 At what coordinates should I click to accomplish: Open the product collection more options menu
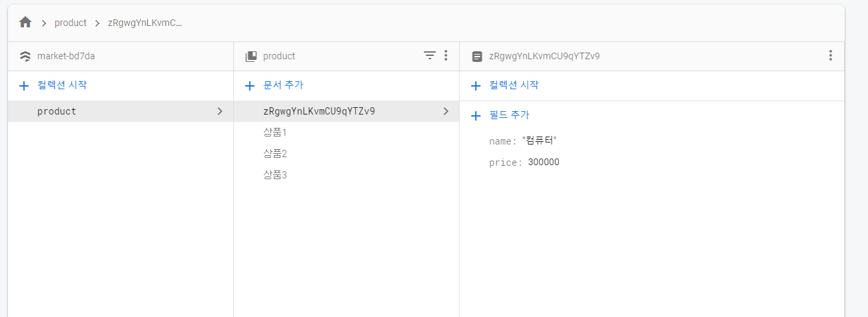coord(446,56)
